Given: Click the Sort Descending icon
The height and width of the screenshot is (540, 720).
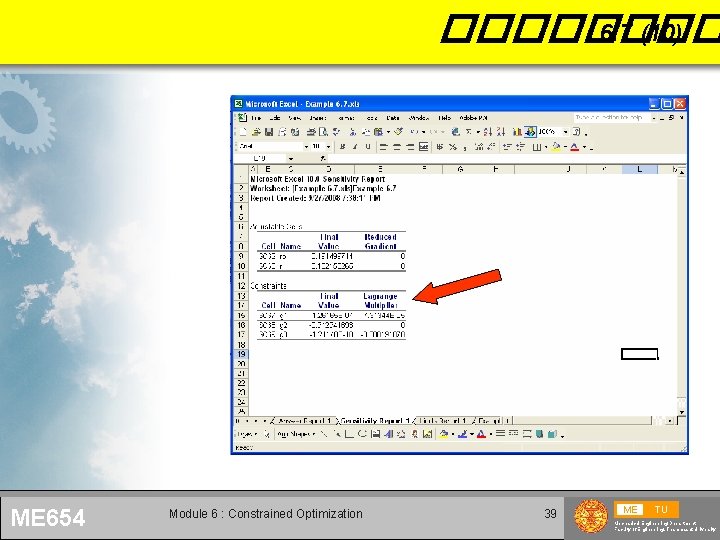Looking at the screenshot, I should coord(501,132).
